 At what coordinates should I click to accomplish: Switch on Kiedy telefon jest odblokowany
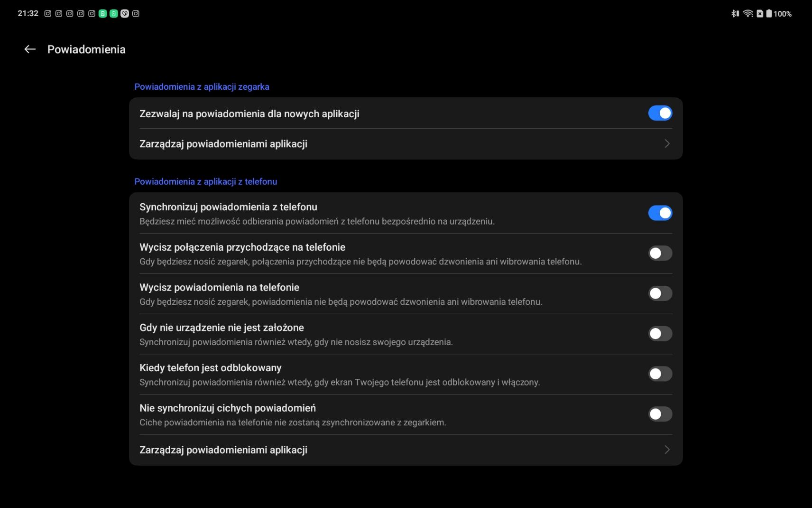click(660, 374)
